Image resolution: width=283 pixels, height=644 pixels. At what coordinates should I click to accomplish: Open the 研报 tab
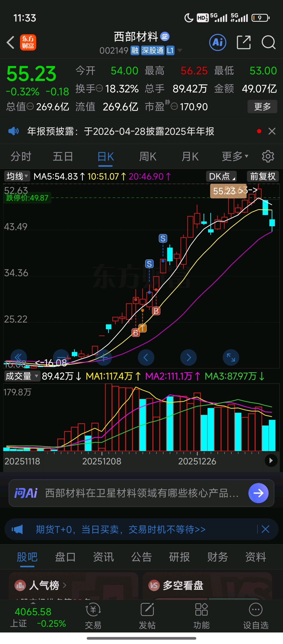point(179,557)
